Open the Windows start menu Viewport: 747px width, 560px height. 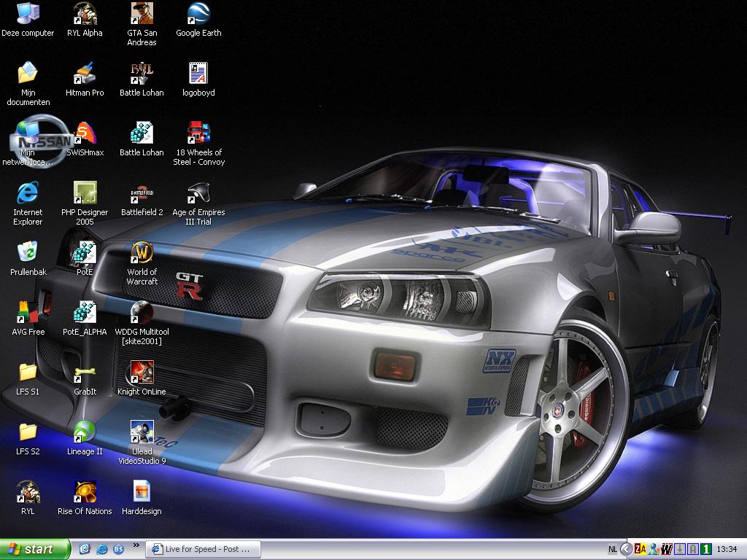click(x=35, y=549)
